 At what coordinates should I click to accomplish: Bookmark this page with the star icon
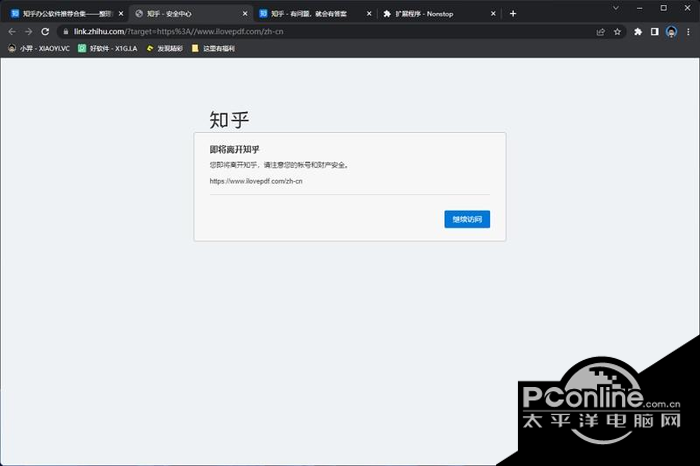[617, 32]
